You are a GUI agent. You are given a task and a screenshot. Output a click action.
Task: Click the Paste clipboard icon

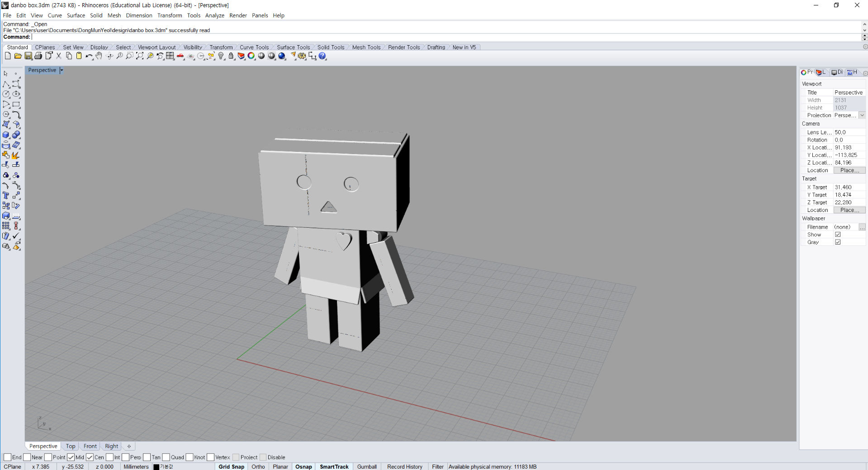point(79,56)
